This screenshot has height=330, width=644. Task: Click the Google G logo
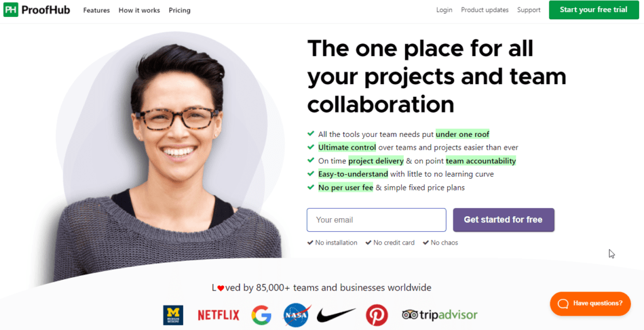pos(262,315)
